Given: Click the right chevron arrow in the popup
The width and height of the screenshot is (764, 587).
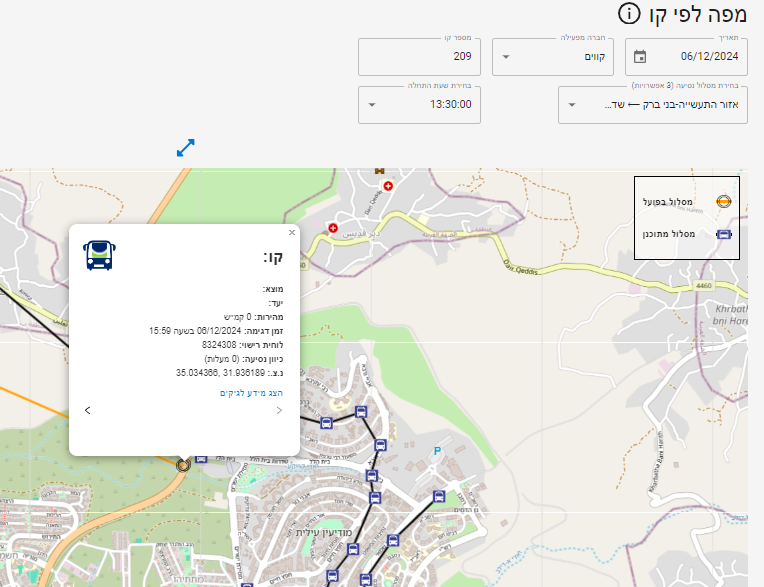Looking at the screenshot, I should point(279,410).
